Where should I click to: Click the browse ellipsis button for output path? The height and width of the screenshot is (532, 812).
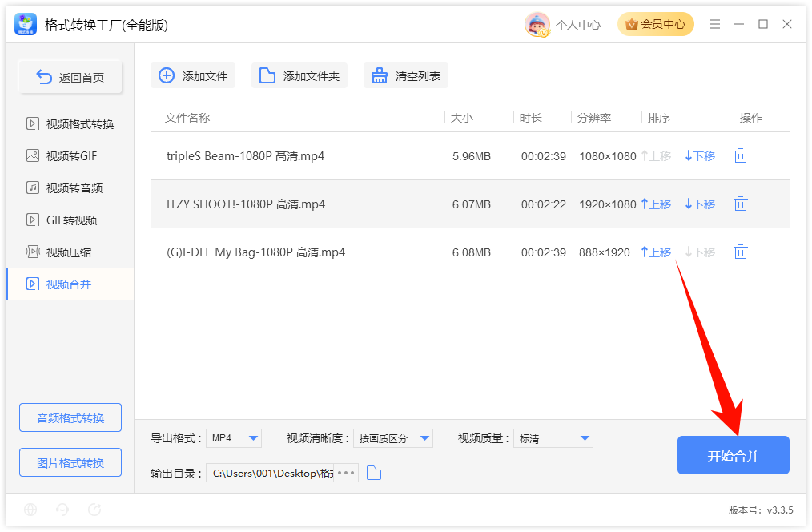[x=346, y=473]
